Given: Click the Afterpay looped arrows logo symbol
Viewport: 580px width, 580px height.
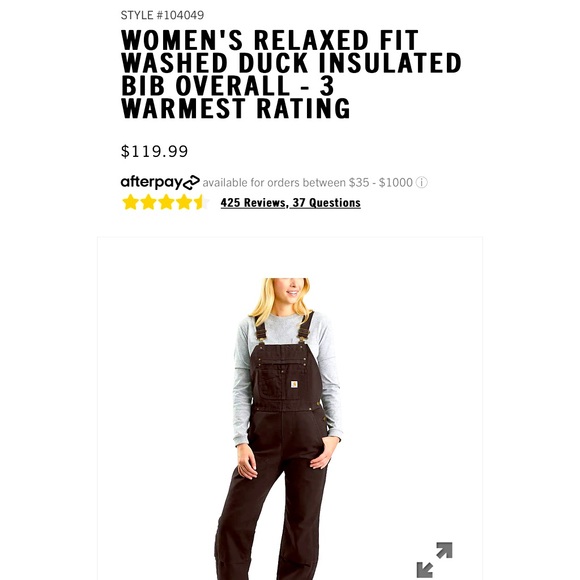Looking at the screenshot, I should 191,182.
